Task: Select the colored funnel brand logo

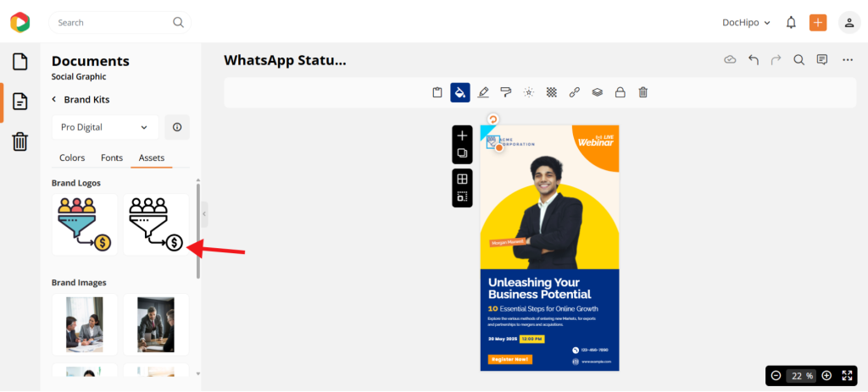Action: click(85, 224)
